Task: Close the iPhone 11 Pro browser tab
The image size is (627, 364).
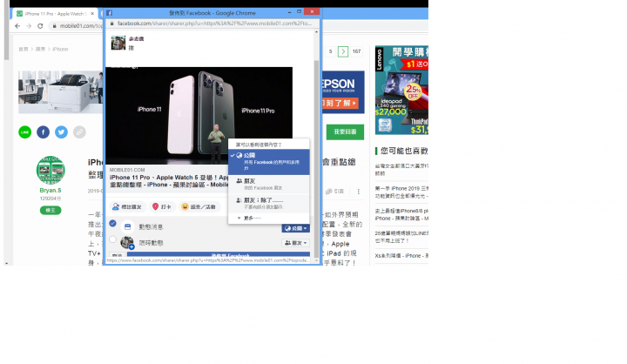Action: click(x=92, y=14)
